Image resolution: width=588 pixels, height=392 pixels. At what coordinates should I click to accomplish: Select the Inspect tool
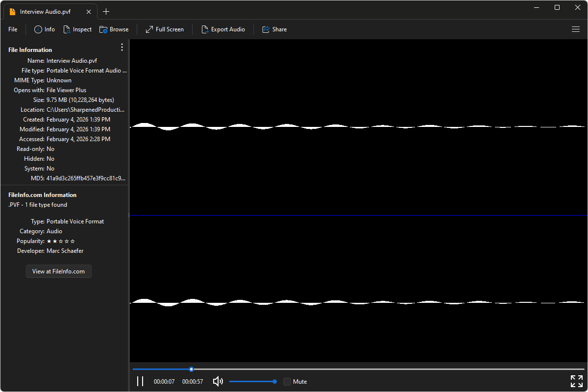[x=77, y=29]
